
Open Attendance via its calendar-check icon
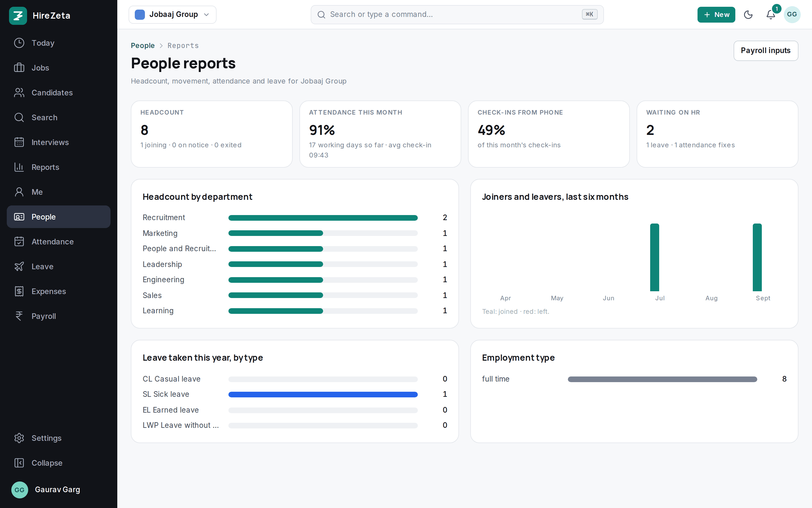pos(19,242)
